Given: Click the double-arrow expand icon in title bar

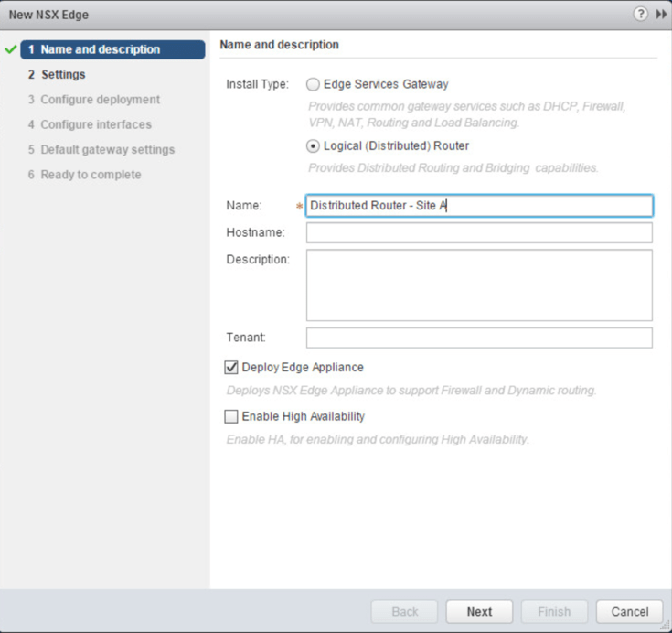Looking at the screenshot, I should click(x=658, y=15).
